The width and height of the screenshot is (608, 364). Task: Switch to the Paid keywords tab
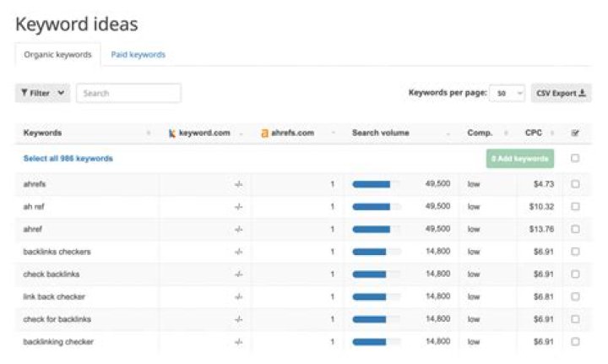pos(138,55)
